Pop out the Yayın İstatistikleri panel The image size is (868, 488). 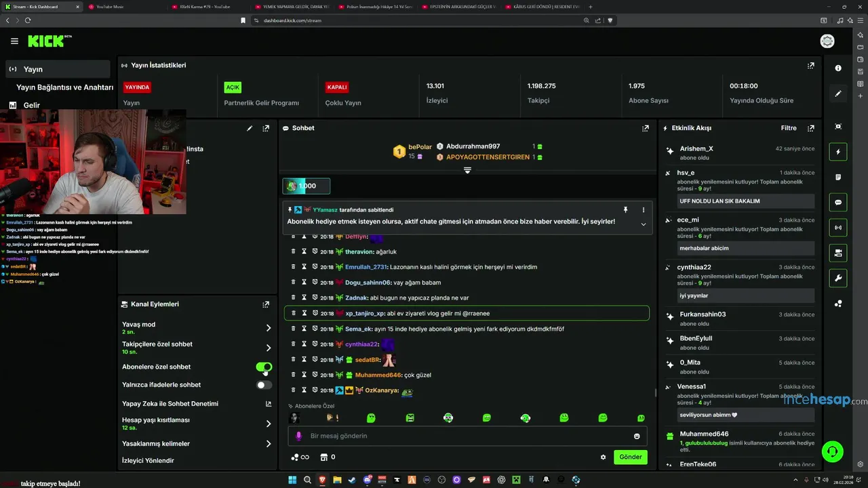[810, 66]
